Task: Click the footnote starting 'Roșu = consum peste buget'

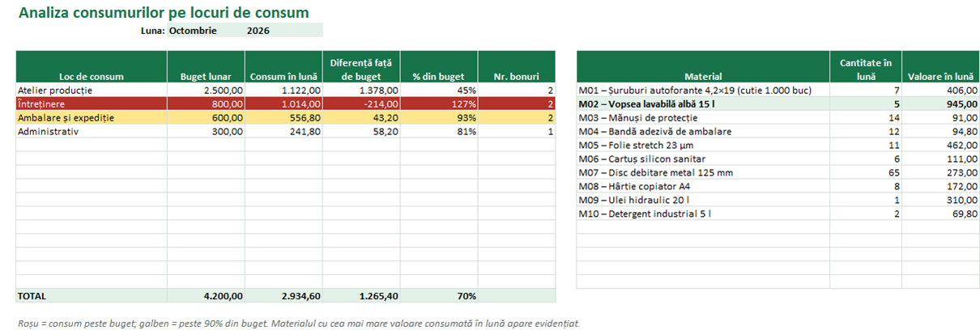Action: pos(298,323)
